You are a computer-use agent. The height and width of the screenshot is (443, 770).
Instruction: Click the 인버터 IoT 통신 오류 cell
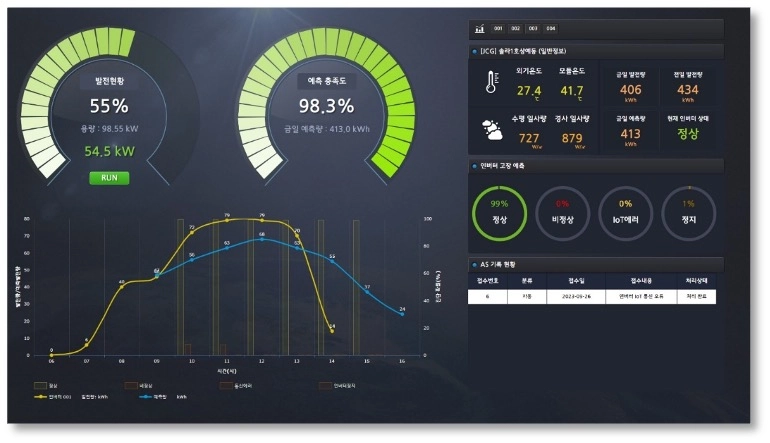[x=641, y=297]
